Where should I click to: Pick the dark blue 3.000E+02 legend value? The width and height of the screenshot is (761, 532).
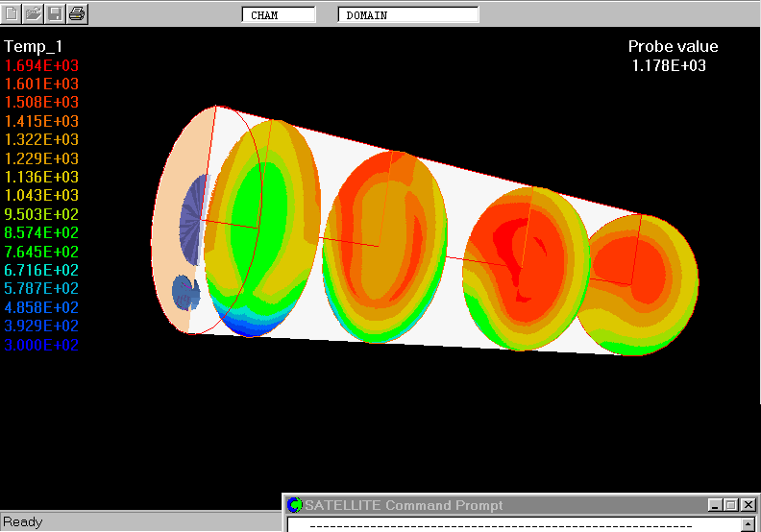tap(42, 345)
